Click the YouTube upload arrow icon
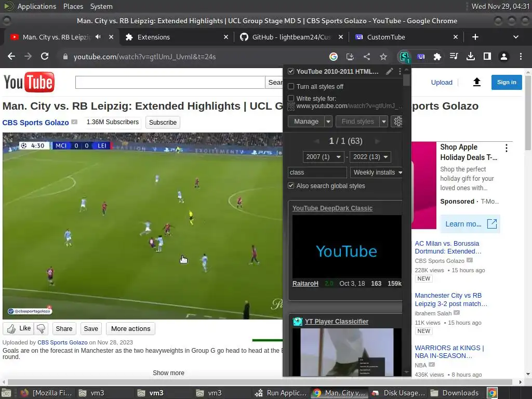The image size is (532, 399). [477, 82]
